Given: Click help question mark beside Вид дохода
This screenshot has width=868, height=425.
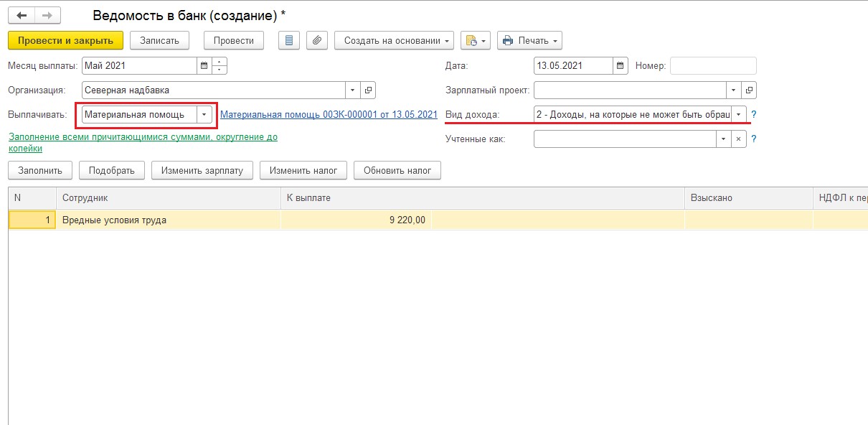Looking at the screenshot, I should coord(754,115).
